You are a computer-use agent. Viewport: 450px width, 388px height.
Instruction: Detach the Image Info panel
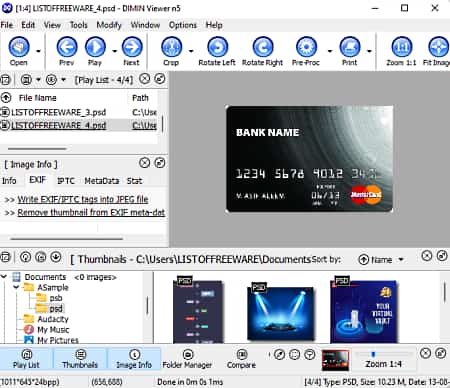coord(160,163)
